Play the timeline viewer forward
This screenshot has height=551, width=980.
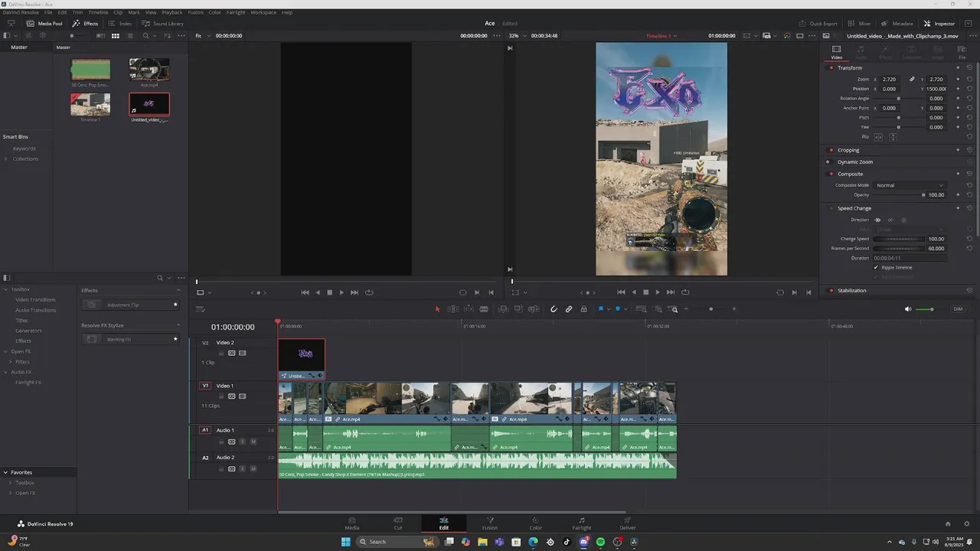(x=657, y=292)
